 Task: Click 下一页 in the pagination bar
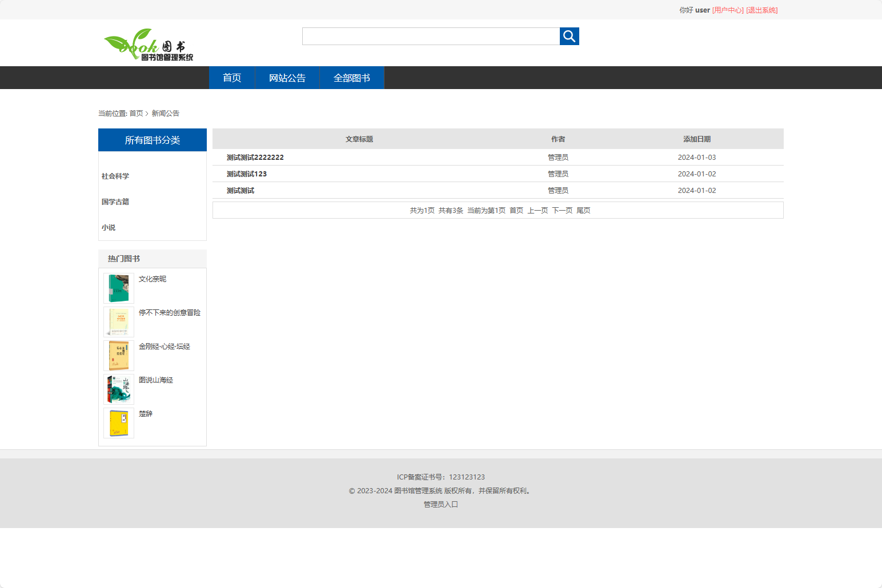click(562, 211)
